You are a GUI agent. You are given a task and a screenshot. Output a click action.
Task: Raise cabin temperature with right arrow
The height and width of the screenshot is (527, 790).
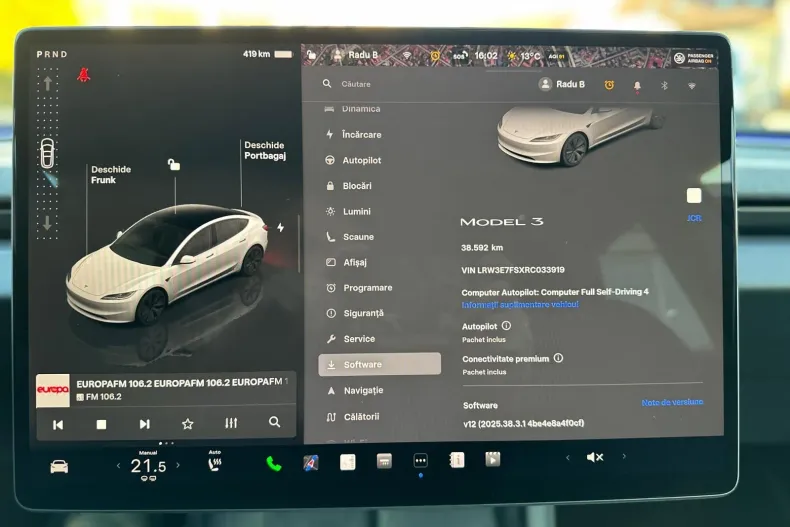click(x=178, y=465)
